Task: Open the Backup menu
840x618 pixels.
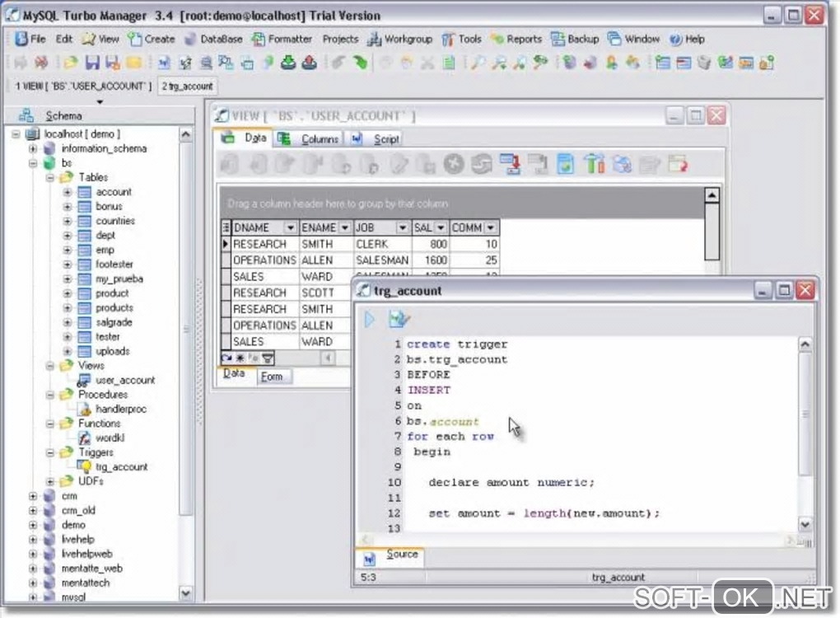Action: pyautogui.click(x=575, y=39)
